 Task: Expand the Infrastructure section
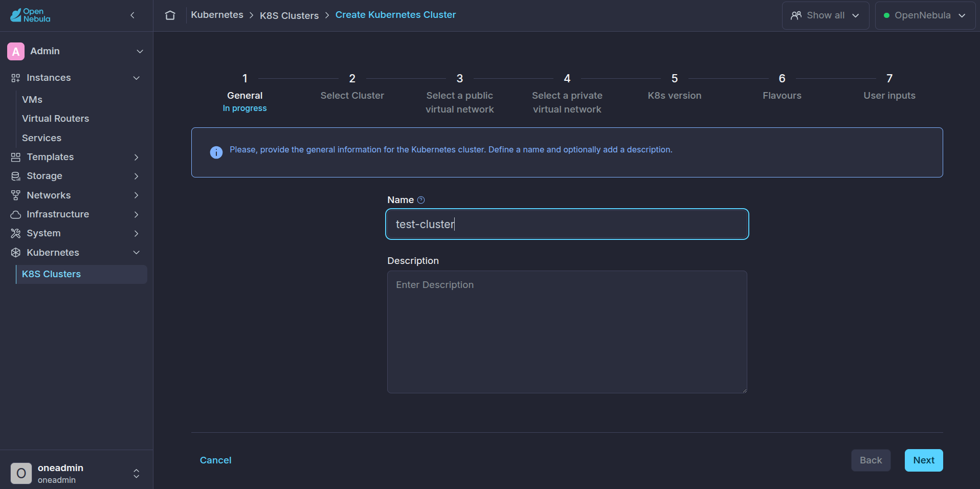[x=137, y=214]
